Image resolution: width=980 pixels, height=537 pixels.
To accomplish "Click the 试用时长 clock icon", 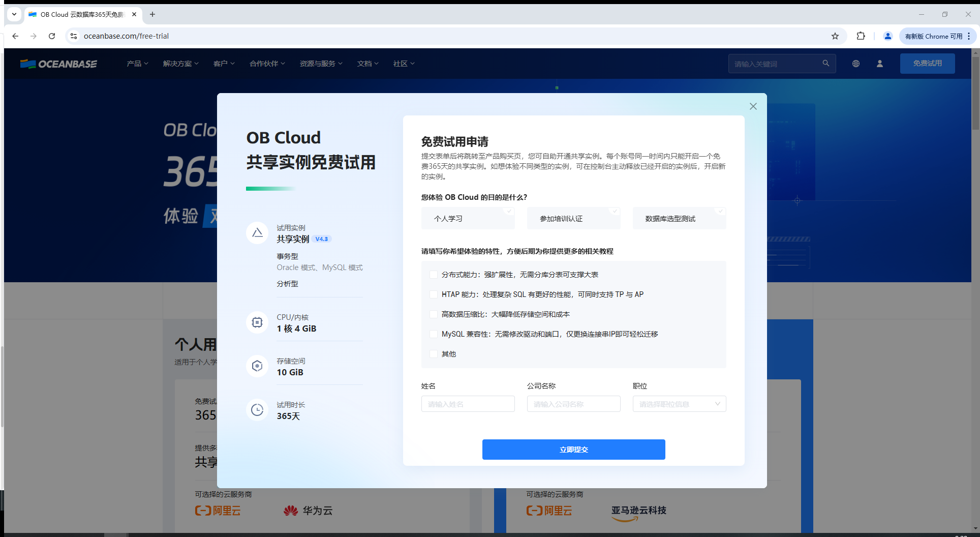I will click(x=257, y=409).
